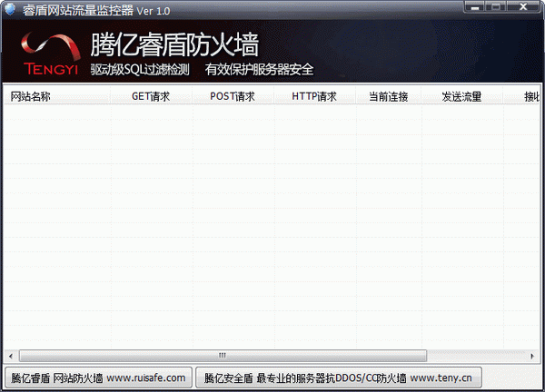This screenshot has height=392, width=545.
Task: Select the 当前连接 column header
Action: pyautogui.click(x=389, y=96)
